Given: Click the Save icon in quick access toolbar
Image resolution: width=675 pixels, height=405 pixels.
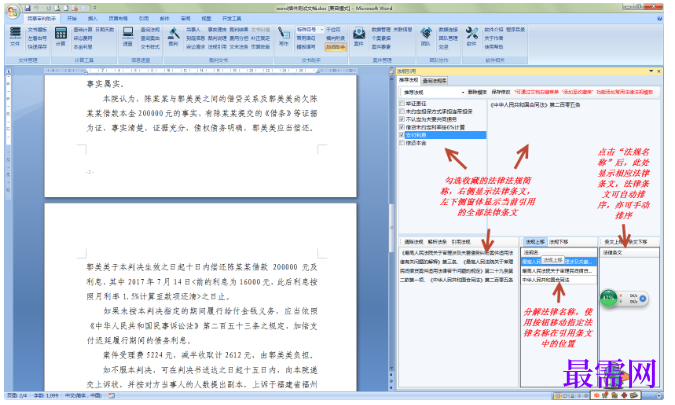Looking at the screenshot, I should pyautogui.click(x=28, y=8).
